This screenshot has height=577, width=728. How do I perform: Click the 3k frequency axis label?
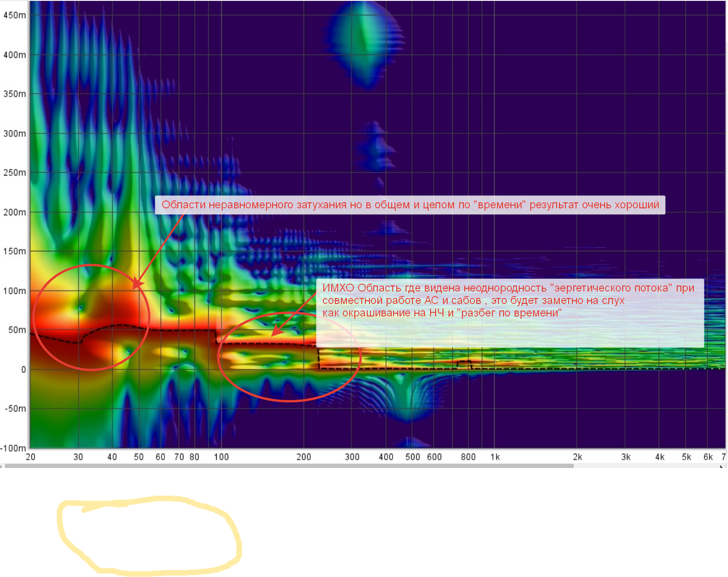[626, 457]
